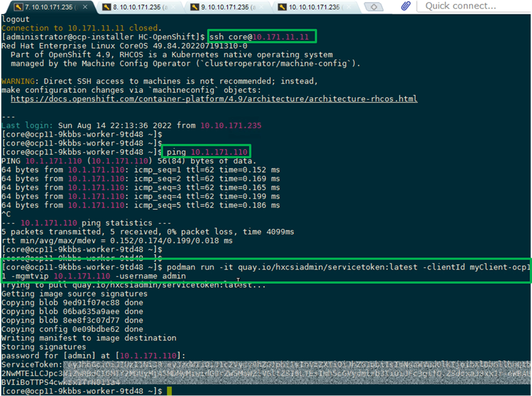Screen dimensions: 532x396
Task: Click the 'managed by the Machine Config Operator' line
Action: (x=186, y=64)
